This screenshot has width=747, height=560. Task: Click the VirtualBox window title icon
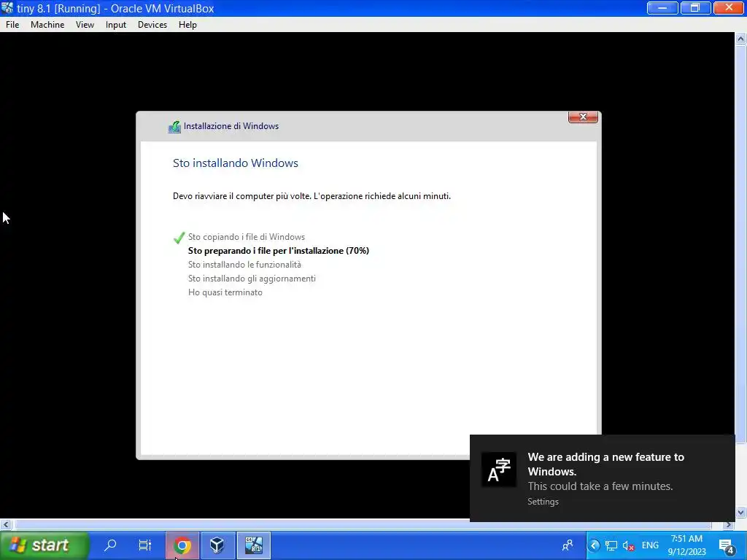7,8
